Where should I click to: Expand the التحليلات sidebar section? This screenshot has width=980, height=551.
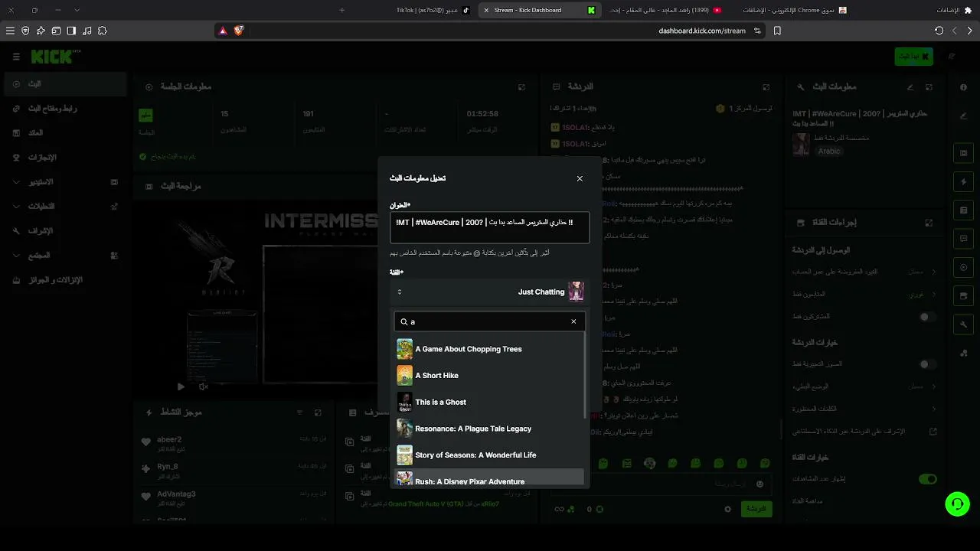pyautogui.click(x=66, y=207)
